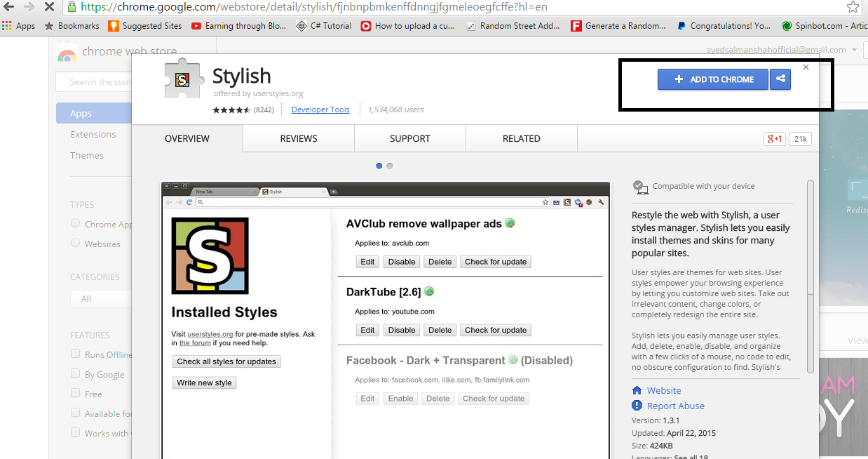Viewport: 868px width, 459px height.
Task: Click the share icon next to Add to Chrome
Action: point(780,79)
